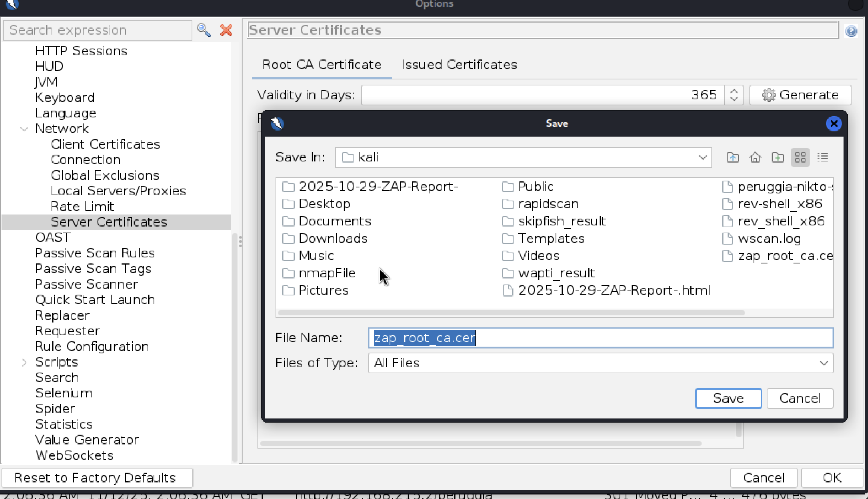868x499 pixels.
Task: Switch to list view icon
Action: click(x=800, y=157)
